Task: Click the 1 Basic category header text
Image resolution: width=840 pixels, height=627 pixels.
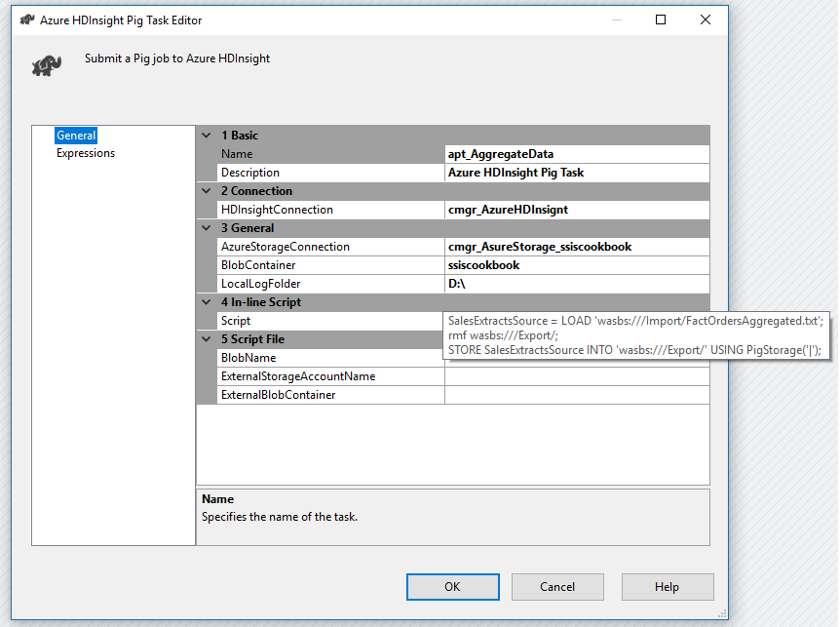Action: 240,136
